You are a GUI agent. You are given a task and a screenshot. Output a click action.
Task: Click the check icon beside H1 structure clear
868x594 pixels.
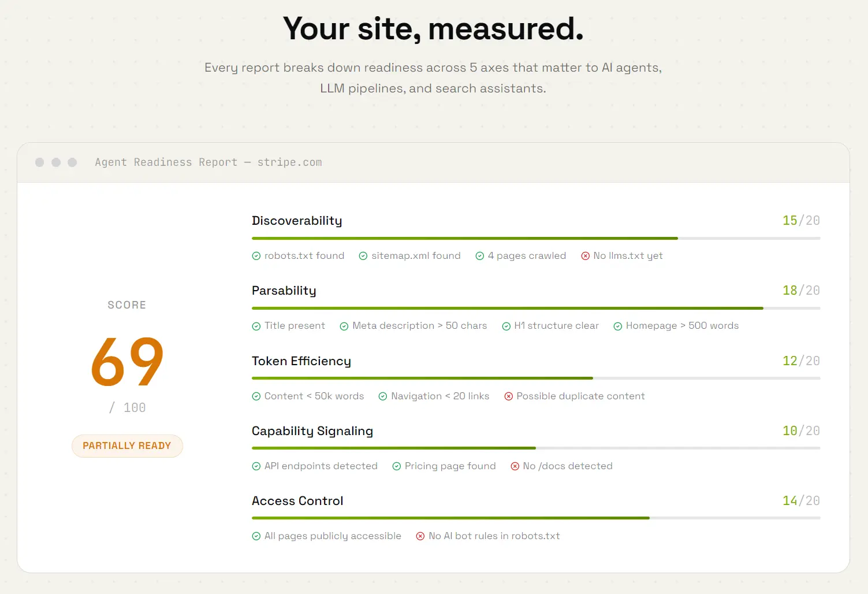point(506,326)
